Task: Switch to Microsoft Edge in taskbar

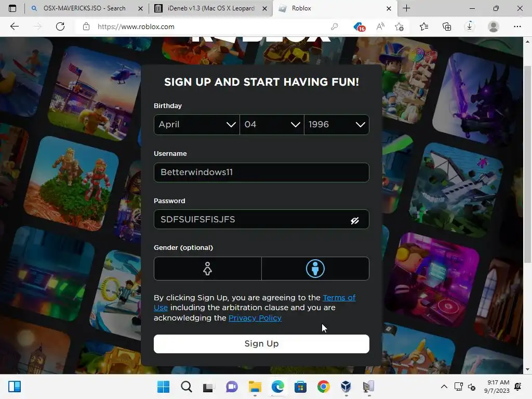Action: [x=277, y=387]
